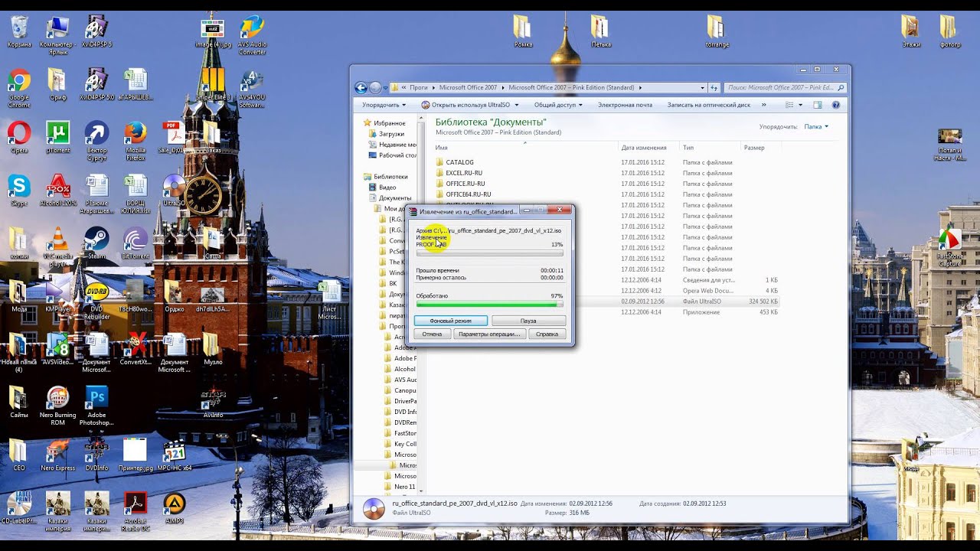Open XviD4PSP 5 shortcut in top row
Screen dimensions: 980x551
(x=96, y=31)
